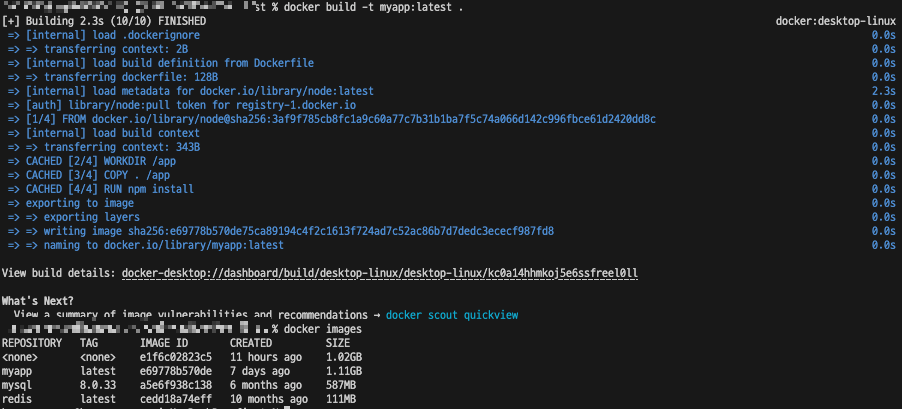The image size is (902, 409).
Task: Select the 'docker images' command text
Action: pos(323,329)
